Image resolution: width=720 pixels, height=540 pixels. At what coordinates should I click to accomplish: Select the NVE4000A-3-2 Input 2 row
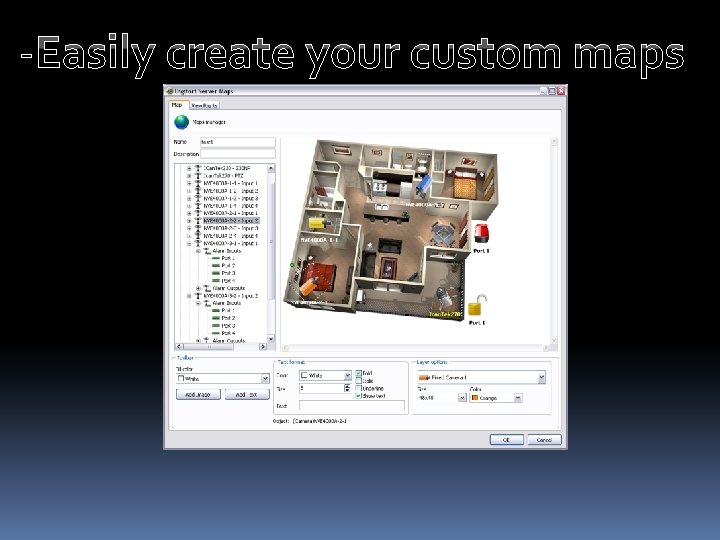(231, 296)
